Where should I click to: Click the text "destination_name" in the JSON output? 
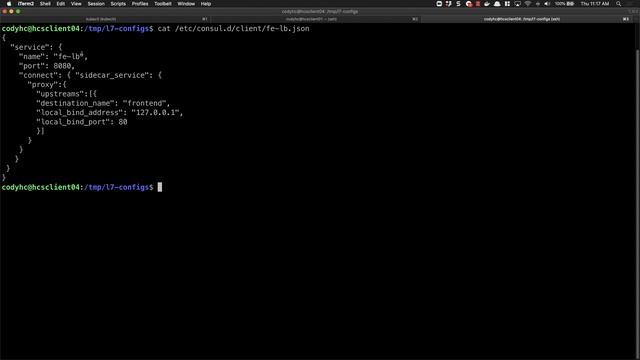(x=75, y=103)
